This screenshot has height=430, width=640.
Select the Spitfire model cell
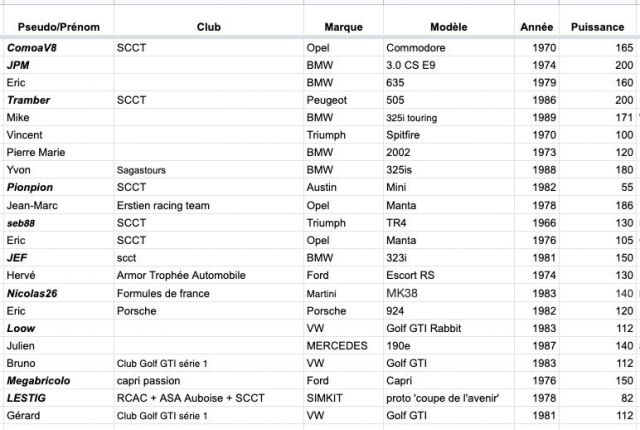pyautogui.click(x=407, y=135)
